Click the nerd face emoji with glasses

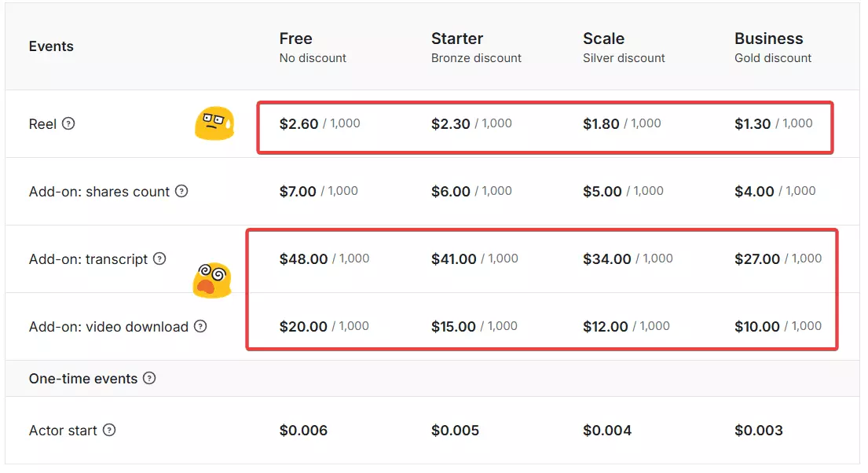[214, 124]
